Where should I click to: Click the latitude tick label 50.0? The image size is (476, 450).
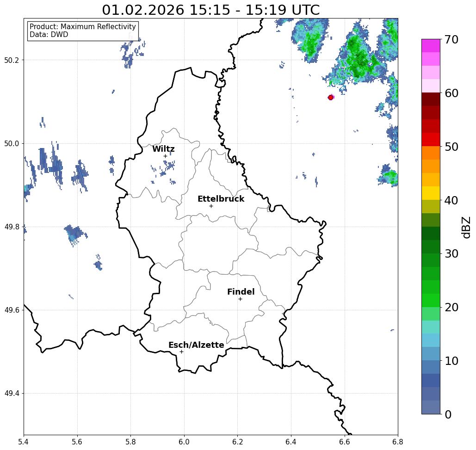12,143
